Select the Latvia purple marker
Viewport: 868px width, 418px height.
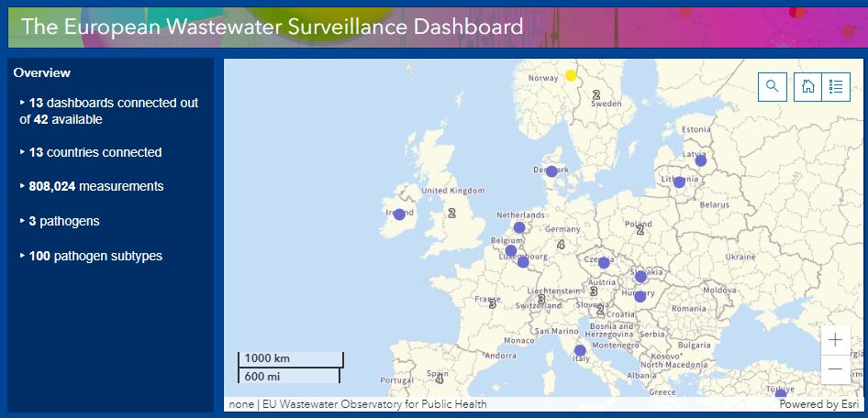coord(701,161)
